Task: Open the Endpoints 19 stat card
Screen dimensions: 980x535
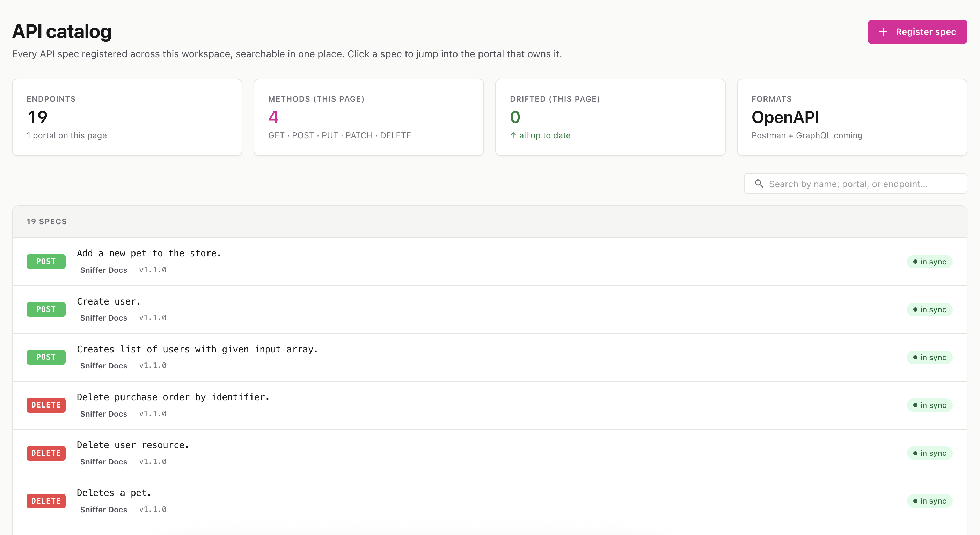Action: point(127,117)
